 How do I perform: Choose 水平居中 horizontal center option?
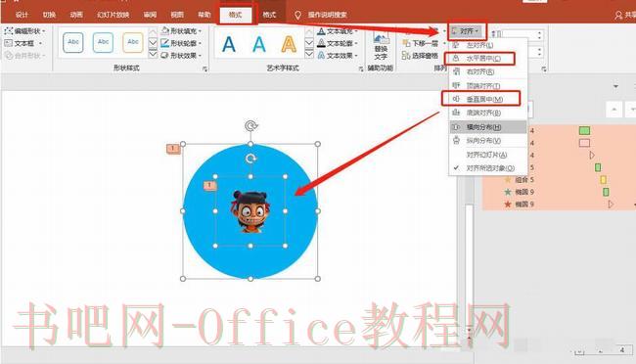(x=479, y=59)
